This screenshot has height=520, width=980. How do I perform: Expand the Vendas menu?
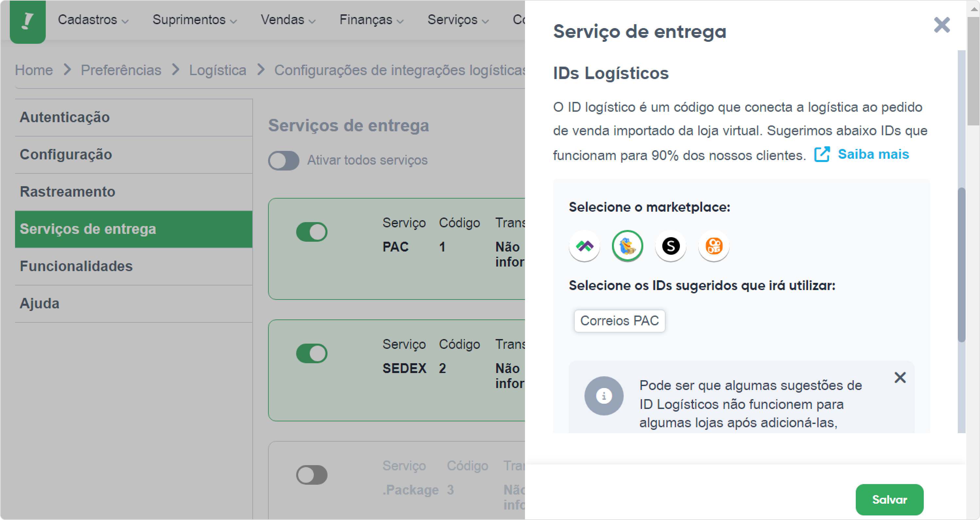[x=288, y=20]
